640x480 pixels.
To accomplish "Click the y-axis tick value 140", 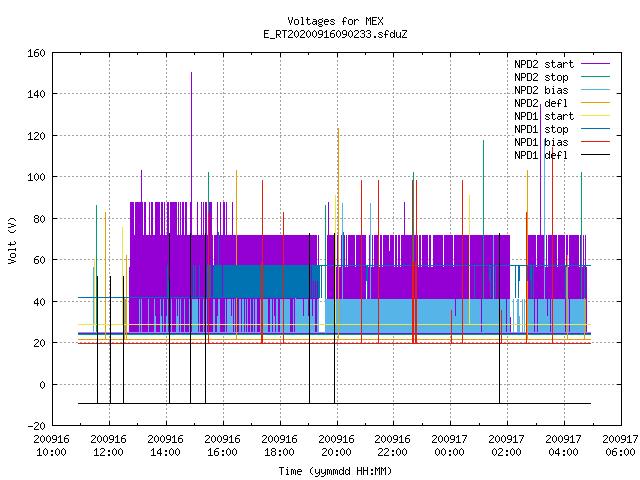I will (x=36, y=94).
